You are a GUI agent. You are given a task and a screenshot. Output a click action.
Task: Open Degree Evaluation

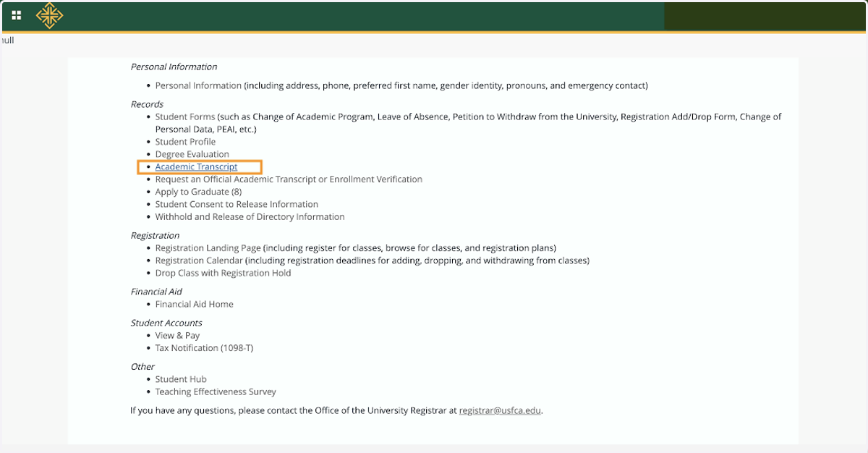[192, 154]
